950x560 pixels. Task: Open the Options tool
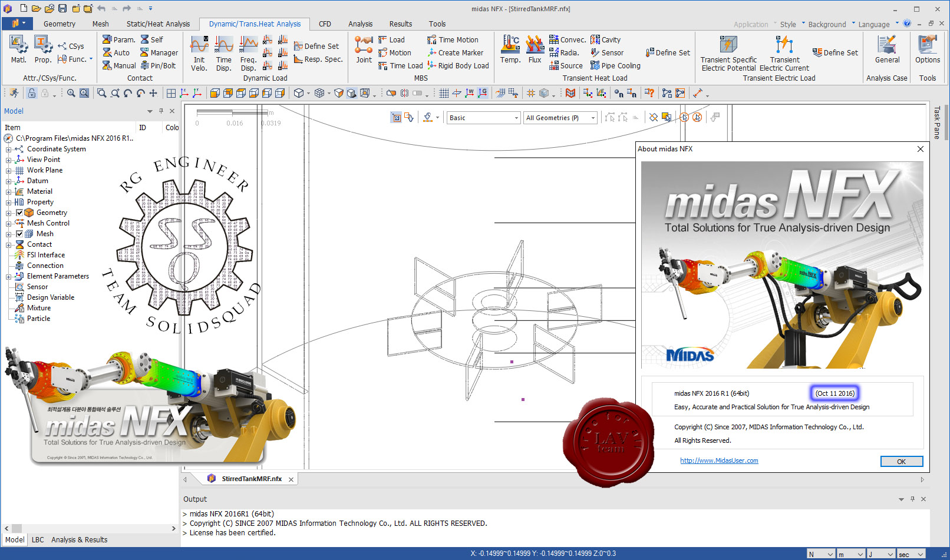(x=928, y=49)
